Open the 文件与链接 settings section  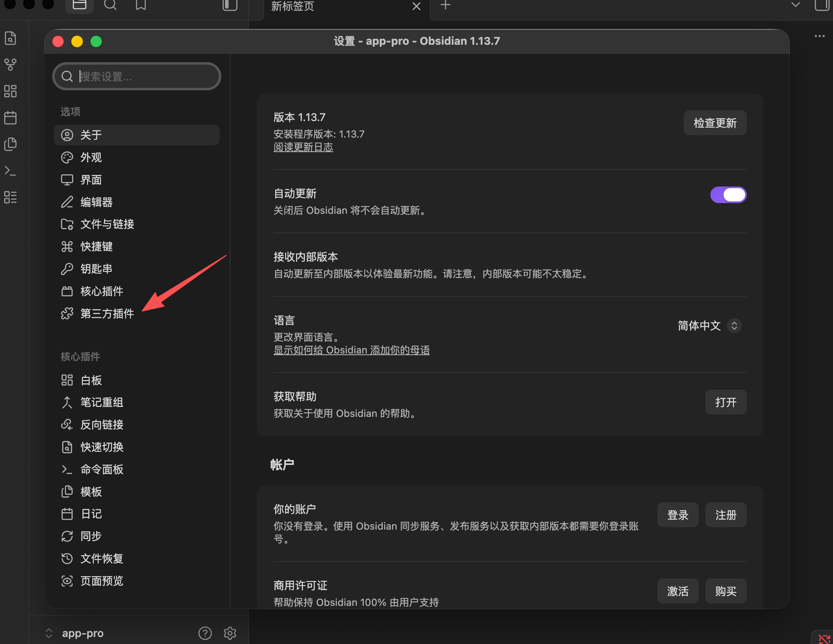pyautogui.click(x=137, y=224)
